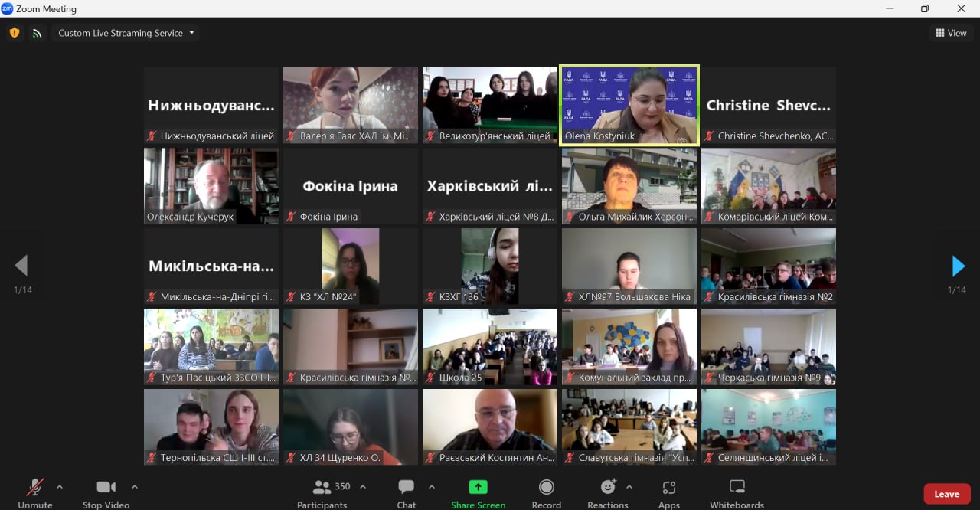
Task: Open Whiteboards from the toolbar
Action: (737, 492)
